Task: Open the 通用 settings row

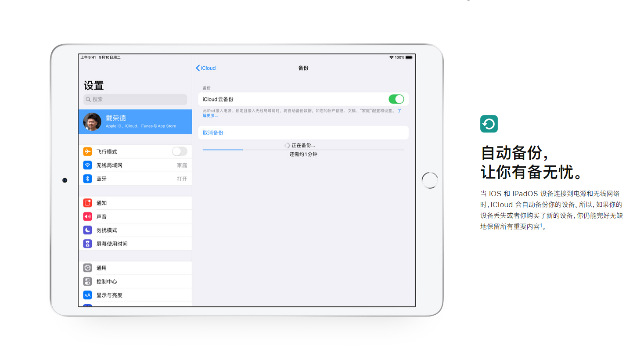Action: point(135,268)
